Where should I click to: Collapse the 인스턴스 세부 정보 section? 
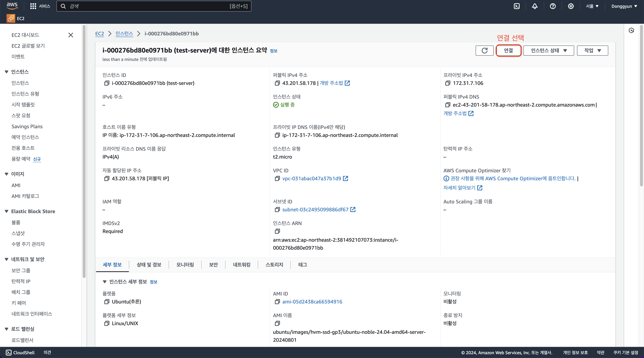pos(105,282)
